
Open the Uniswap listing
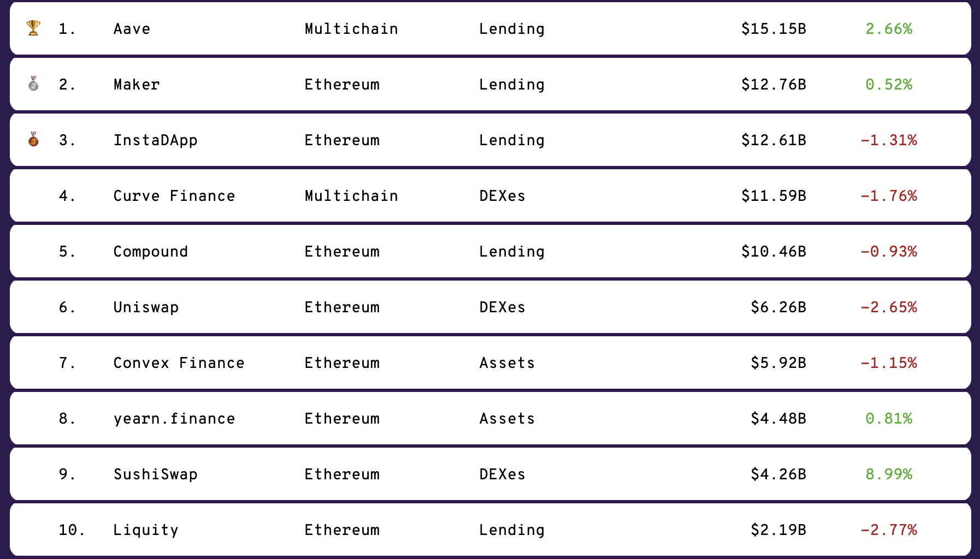(x=146, y=307)
